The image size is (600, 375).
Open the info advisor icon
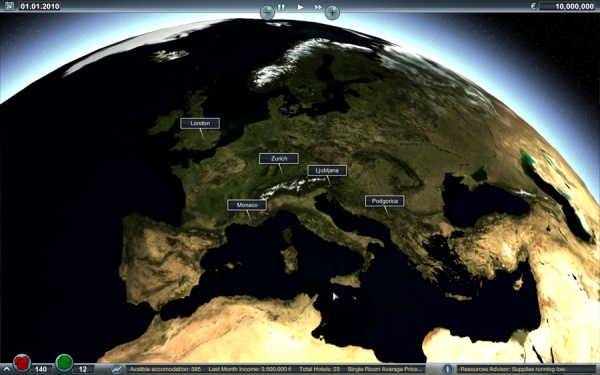tap(447, 369)
